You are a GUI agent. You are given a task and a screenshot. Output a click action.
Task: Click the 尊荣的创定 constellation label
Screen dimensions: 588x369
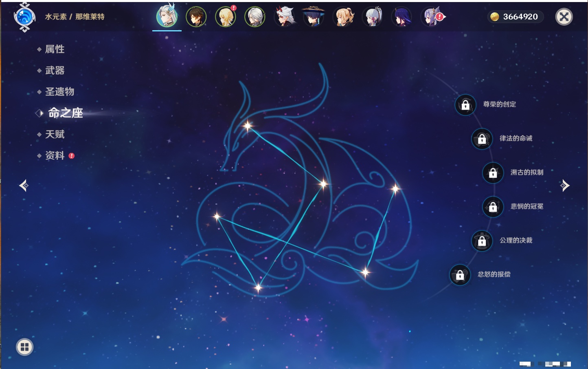click(x=500, y=104)
